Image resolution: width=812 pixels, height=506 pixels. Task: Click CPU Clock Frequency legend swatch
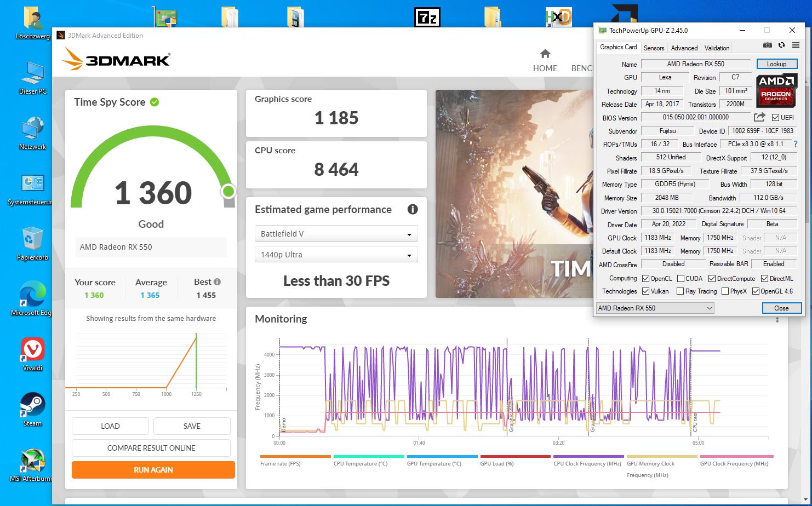point(588,456)
